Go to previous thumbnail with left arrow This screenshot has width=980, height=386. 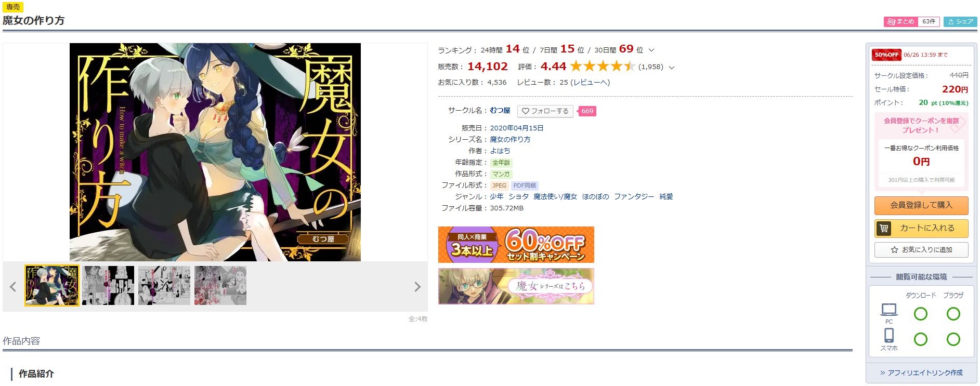pos(13,286)
